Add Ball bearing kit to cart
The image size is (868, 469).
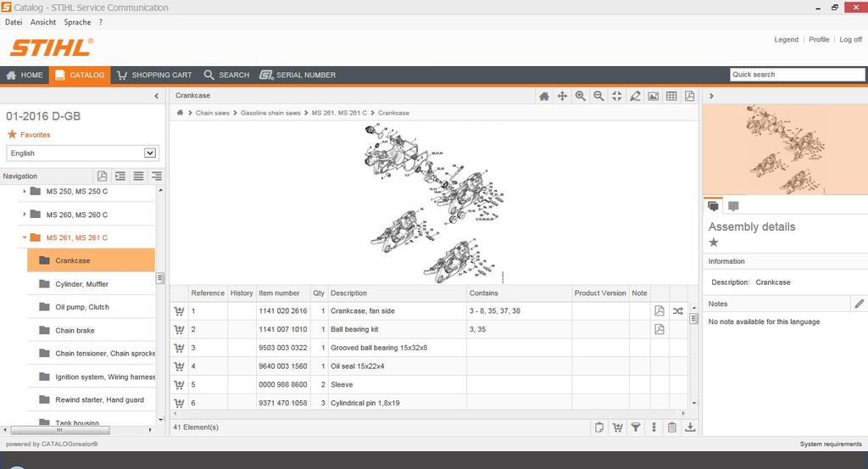[179, 329]
